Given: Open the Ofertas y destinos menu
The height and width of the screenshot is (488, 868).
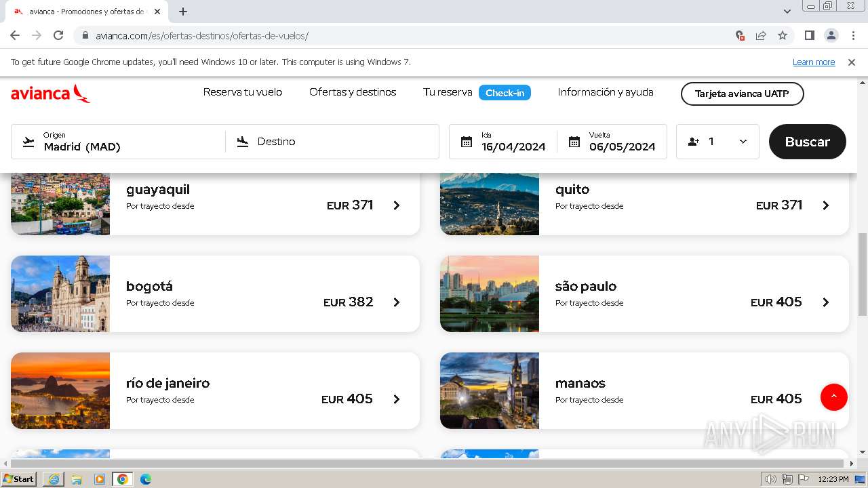Looking at the screenshot, I should pos(353,92).
